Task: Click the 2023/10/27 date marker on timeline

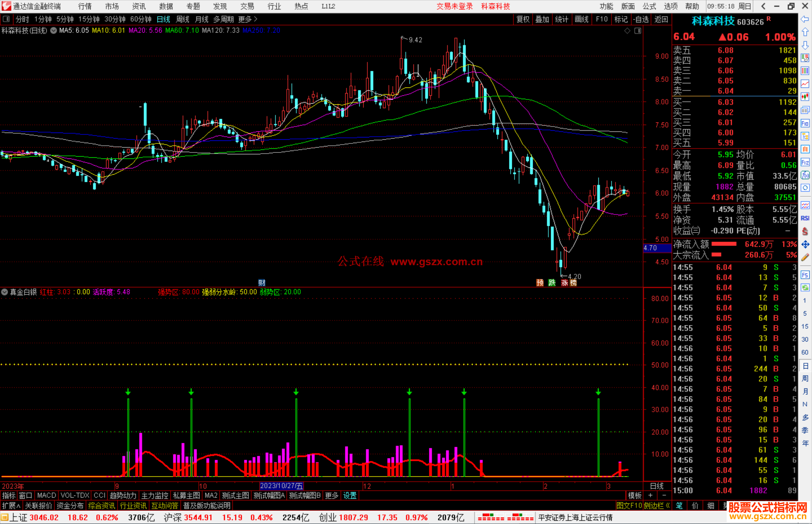Action: tap(281, 486)
